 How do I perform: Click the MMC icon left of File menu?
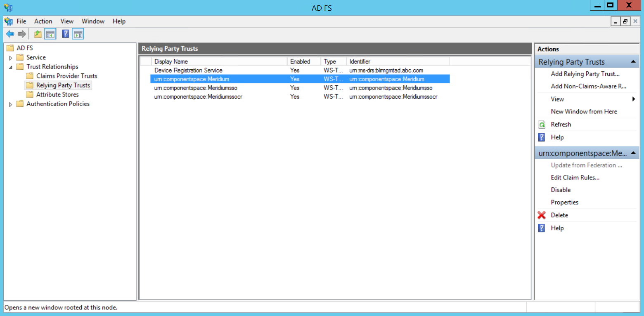tap(8, 21)
